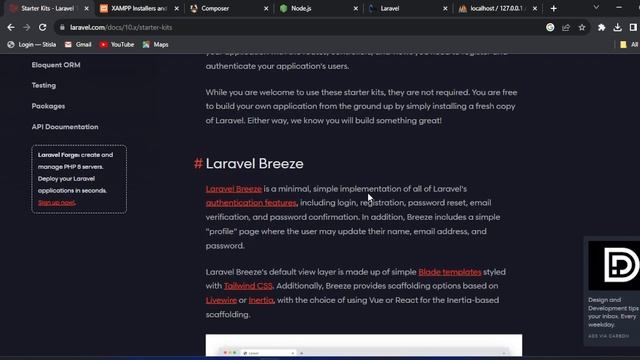The image size is (640, 360).
Task: Switch to the Laravel tab
Action: (x=407, y=8)
